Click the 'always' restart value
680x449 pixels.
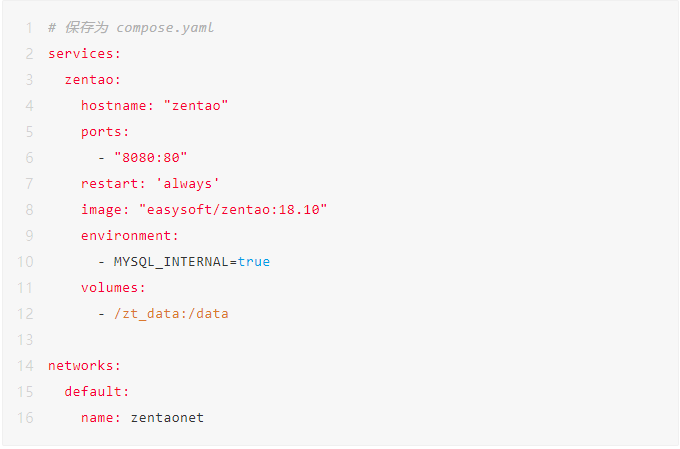point(188,183)
